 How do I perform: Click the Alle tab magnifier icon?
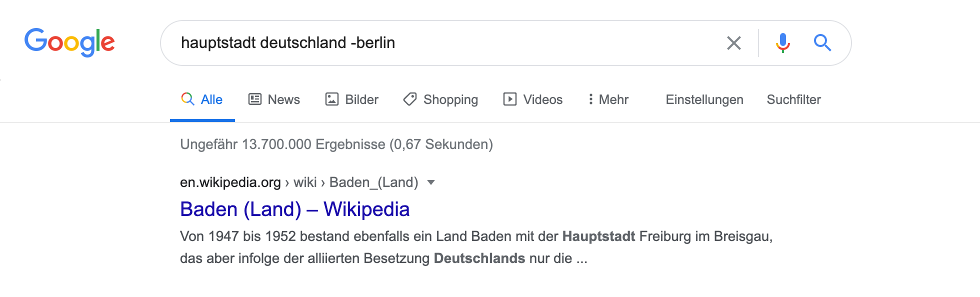tap(187, 99)
